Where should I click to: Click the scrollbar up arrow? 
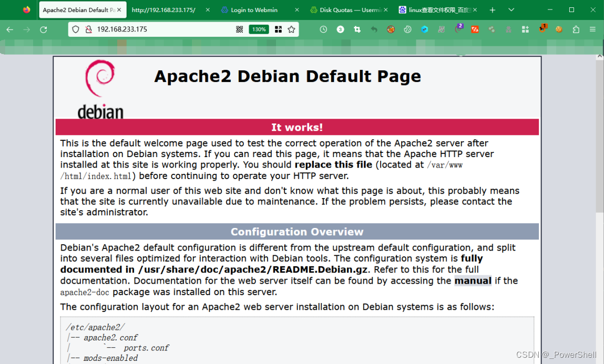coord(600,56)
